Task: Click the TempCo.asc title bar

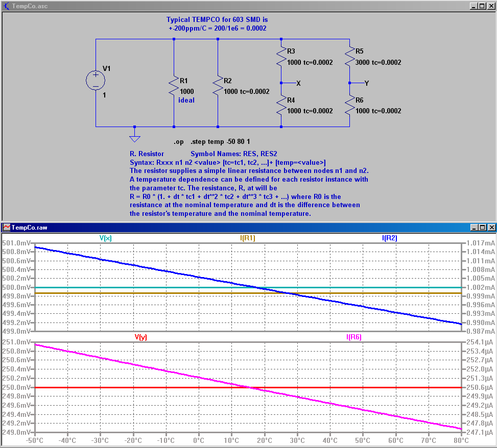Action: pos(248,6)
